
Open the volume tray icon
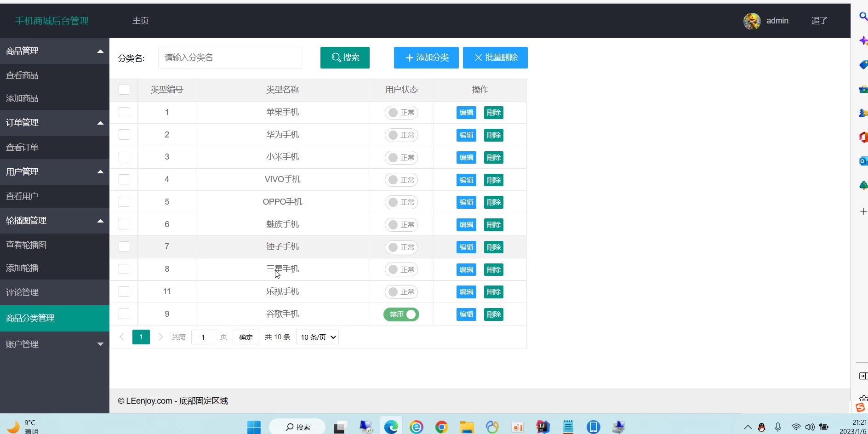pyautogui.click(x=810, y=427)
